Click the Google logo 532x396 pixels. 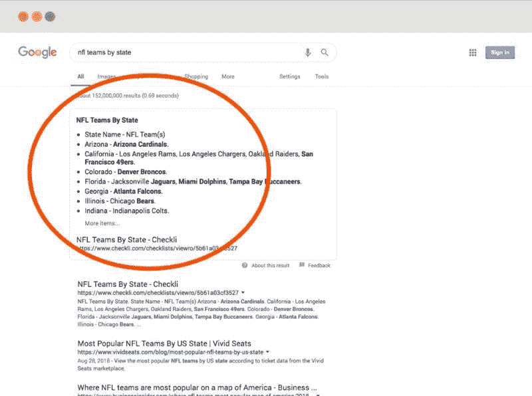pos(37,52)
